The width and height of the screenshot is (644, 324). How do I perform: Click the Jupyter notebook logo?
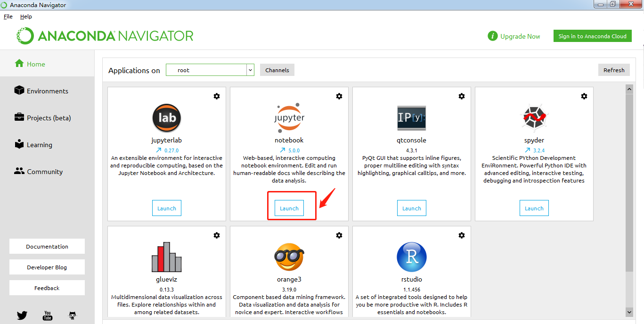pyautogui.click(x=289, y=118)
